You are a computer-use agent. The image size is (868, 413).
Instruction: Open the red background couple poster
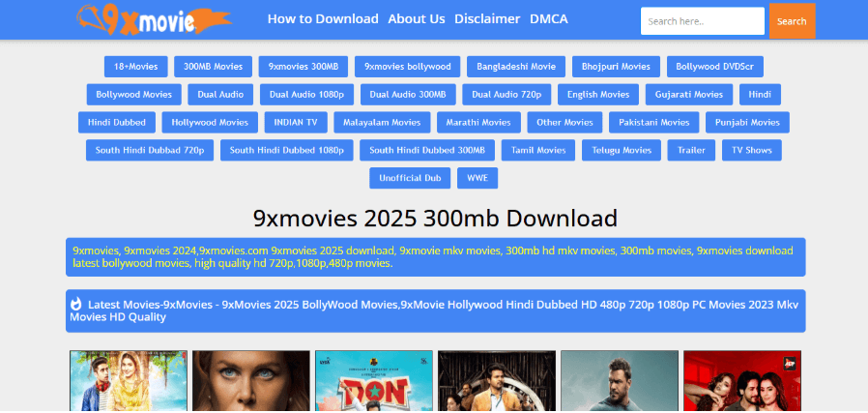[742, 381]
